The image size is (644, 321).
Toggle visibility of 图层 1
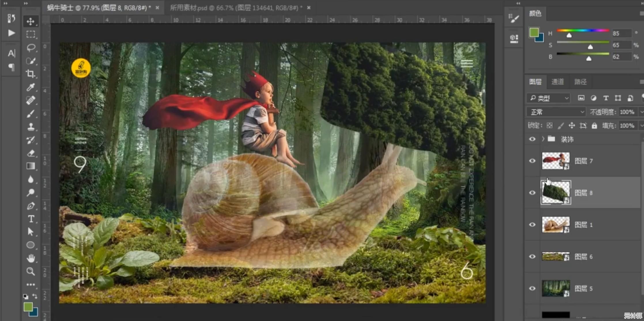coord(532,224)
